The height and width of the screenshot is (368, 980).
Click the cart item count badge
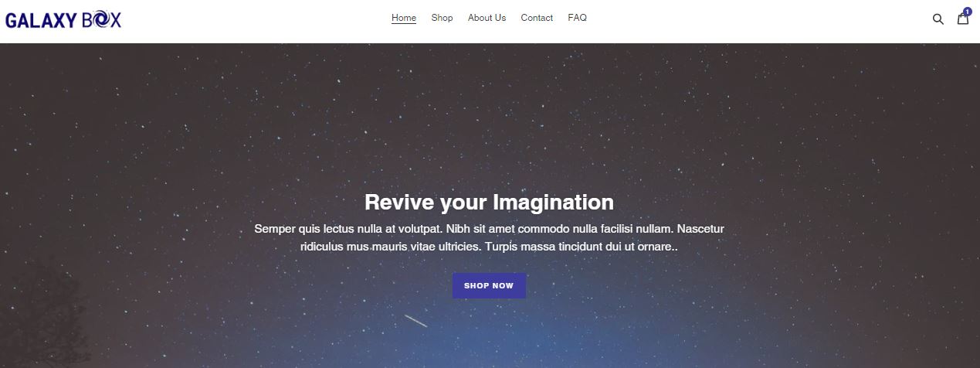(967, 12)
